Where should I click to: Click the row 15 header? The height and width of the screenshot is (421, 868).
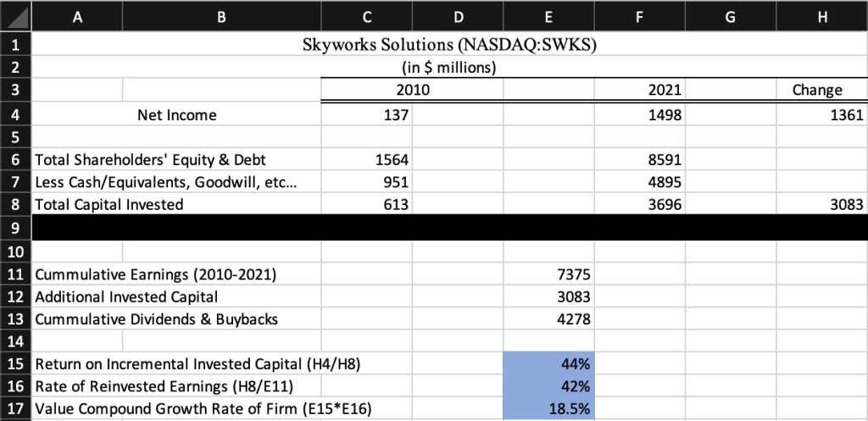(x=16, y=364)
